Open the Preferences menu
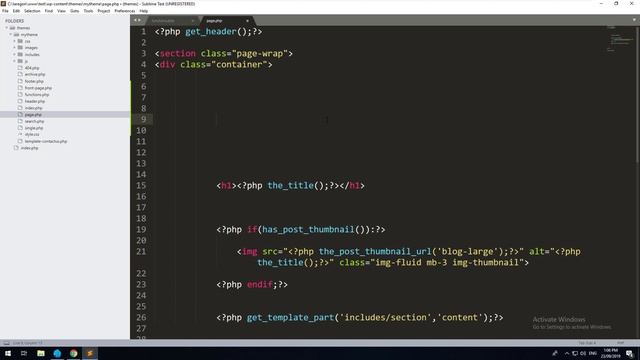Screen dimensions: 640x360 124,11
